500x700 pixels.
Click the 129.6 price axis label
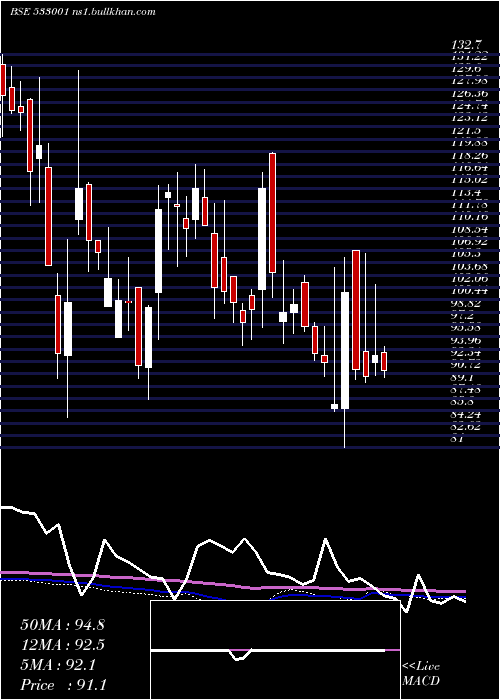point(466,69)
